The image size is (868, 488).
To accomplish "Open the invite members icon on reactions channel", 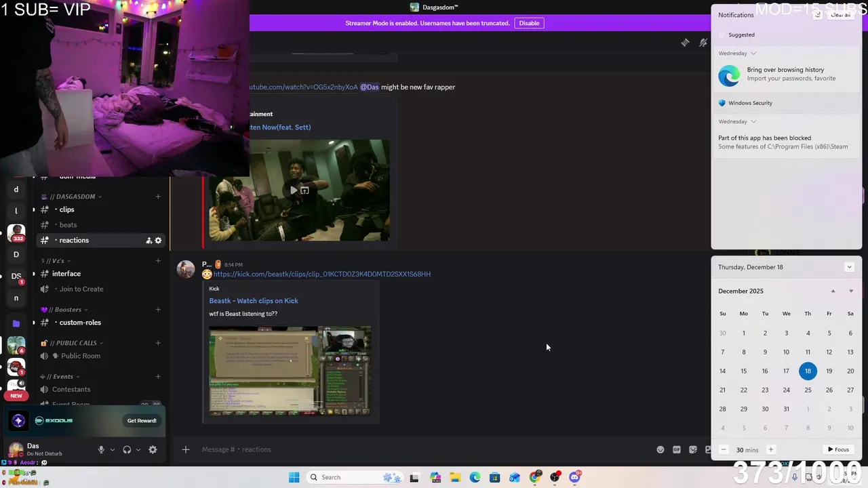I will pos(149,241).
